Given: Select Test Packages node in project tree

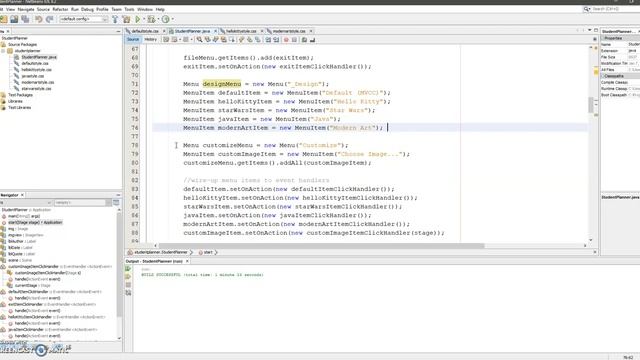Looking at the screenshot, I should pyautogui.click(x=20, y=95).
